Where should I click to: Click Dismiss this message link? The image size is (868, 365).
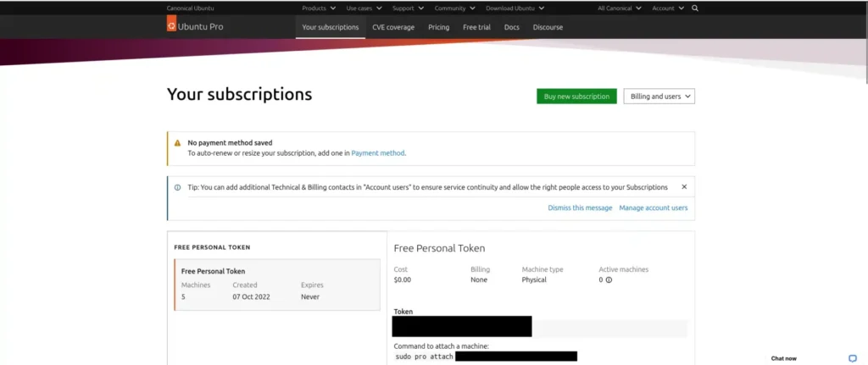point(580,208)
